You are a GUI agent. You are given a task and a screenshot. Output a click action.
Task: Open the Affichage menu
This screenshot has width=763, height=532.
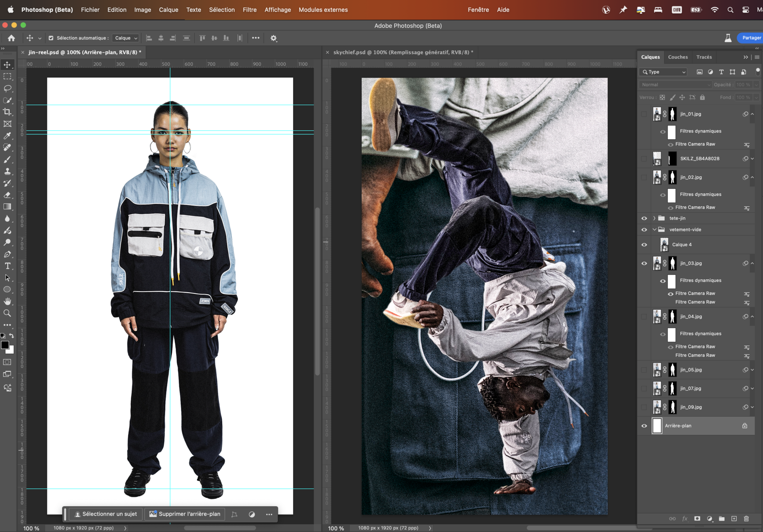tap(278, 10)
